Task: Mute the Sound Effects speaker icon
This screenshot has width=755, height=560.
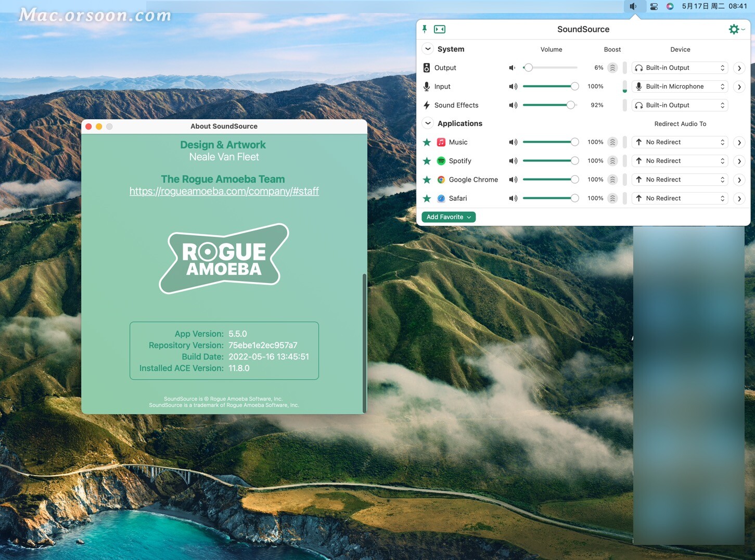Action: pyautogui.click(x=513, y=105)
